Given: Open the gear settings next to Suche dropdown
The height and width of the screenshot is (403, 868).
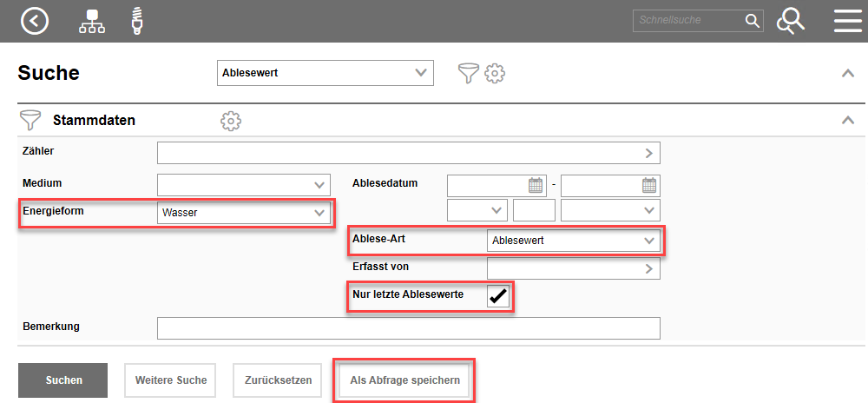Looking at the screenshot, I should click(x=495, y=73).
